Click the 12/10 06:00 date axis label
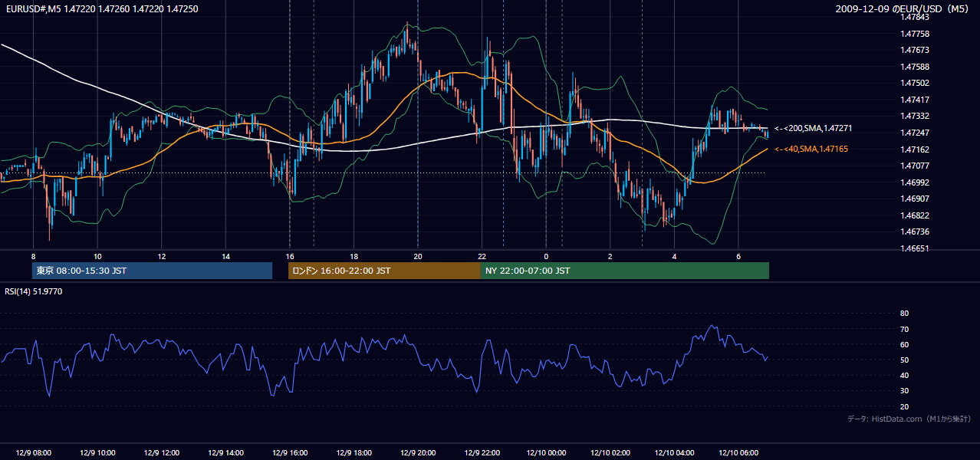Screen dimensions: 980x460 click(x=738, y=453)
